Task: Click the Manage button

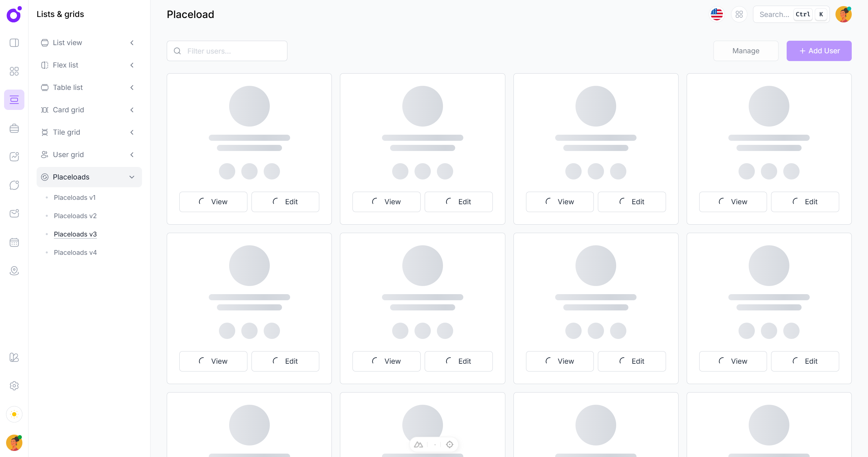Action: pos(746,51)
